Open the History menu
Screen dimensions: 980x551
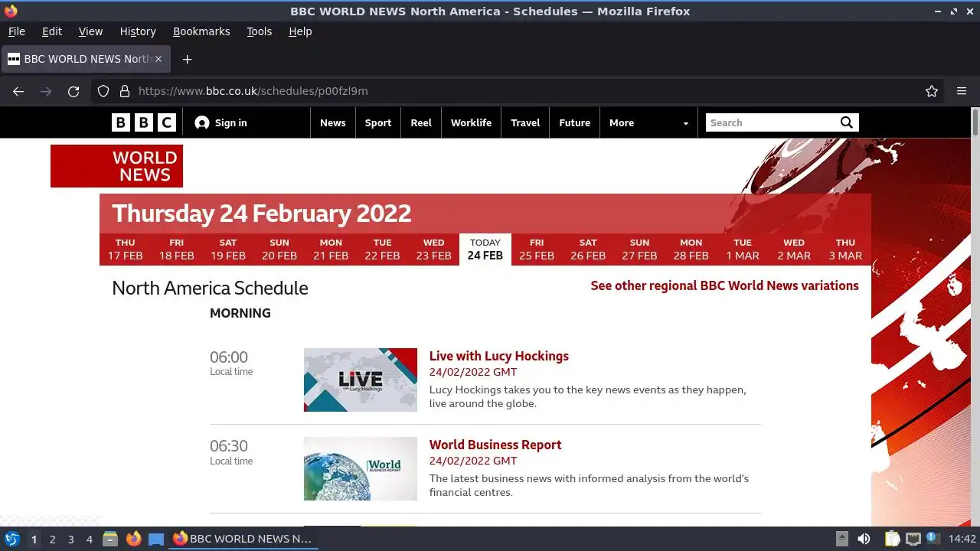[138, 31]
